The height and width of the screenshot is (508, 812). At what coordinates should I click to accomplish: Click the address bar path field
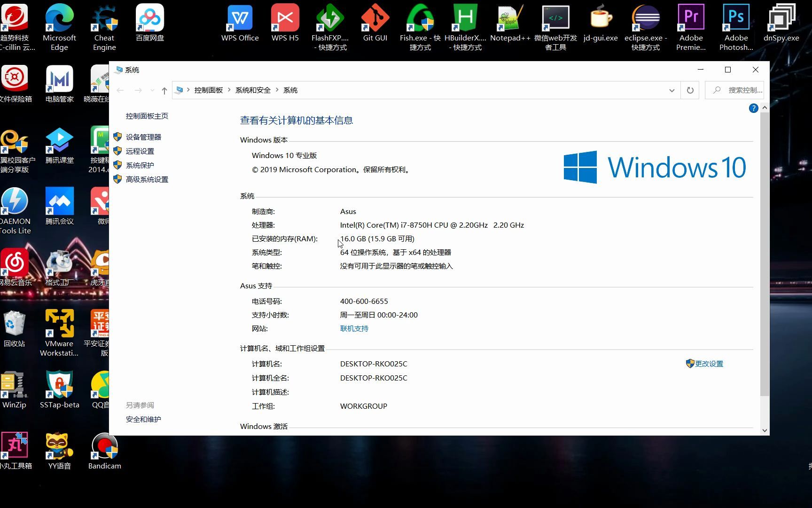tap(426, 90)
